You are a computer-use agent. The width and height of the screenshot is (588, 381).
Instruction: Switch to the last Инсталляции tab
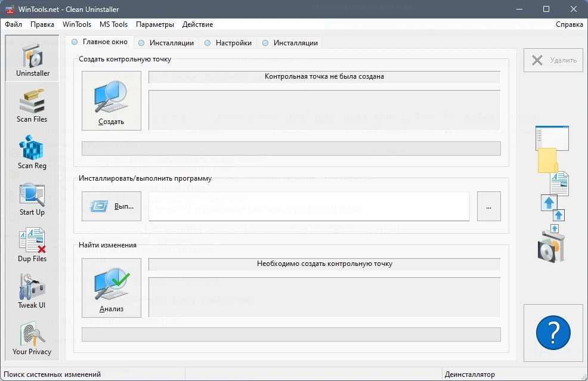point(290,43)
